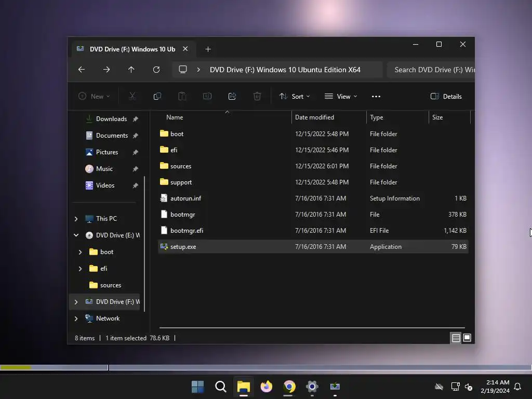Click the navigation pane scrollbar
The width and height of the screenshot is (532, 399).
pos(144,244)
